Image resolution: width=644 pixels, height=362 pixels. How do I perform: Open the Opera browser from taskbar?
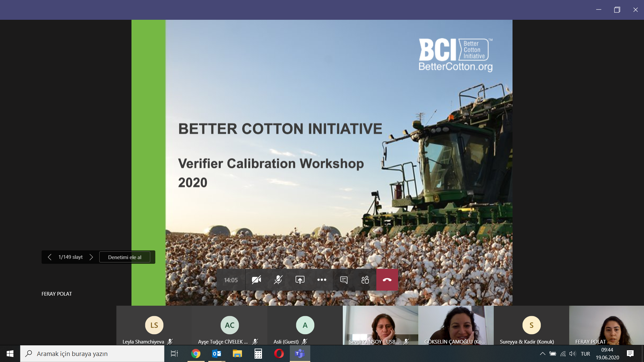click(279, 354)
